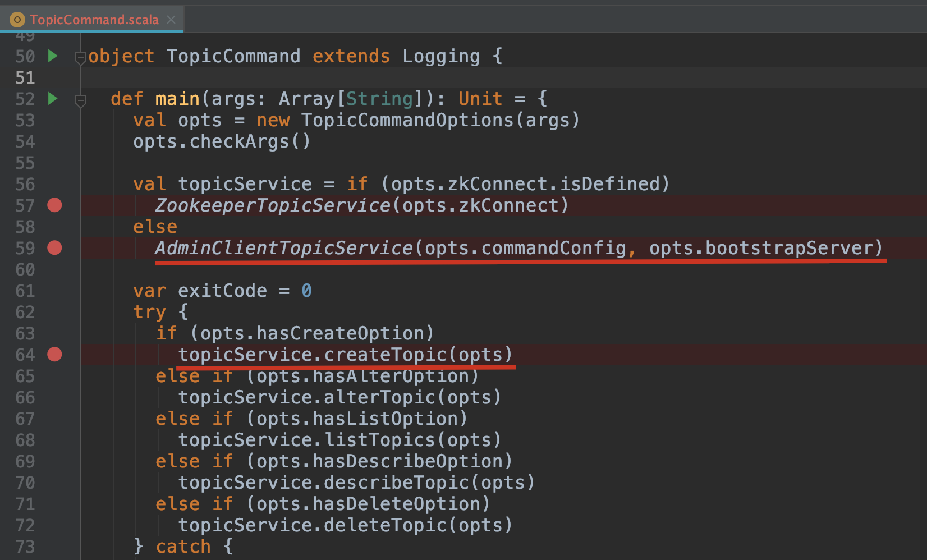The width and height of the screenshot is (927, 560).
Task: Click line number 61 in the gutter
Action: 25,291
